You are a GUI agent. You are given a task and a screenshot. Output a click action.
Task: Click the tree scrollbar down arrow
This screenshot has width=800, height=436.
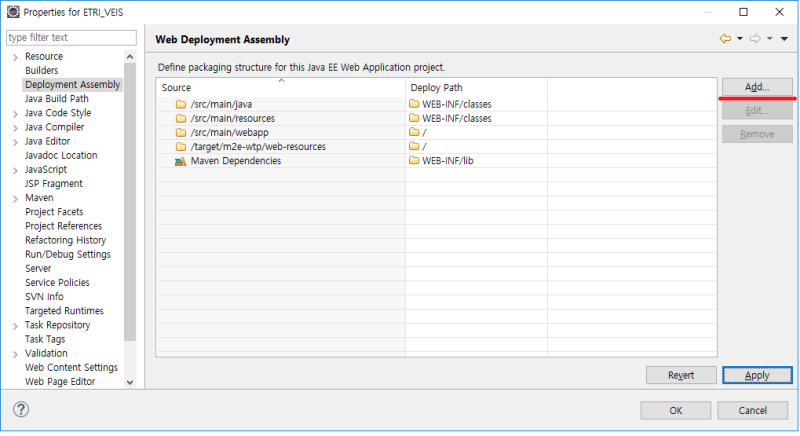point(130,382)
